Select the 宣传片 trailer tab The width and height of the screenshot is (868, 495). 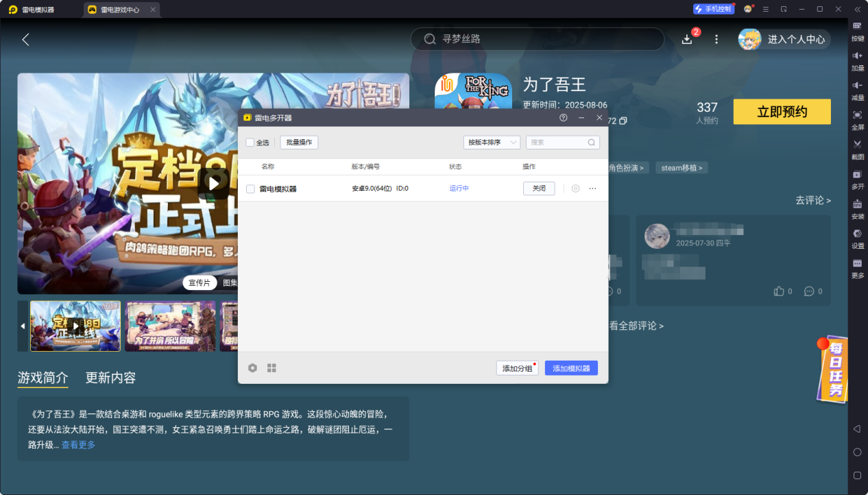[x=200, y=282]
